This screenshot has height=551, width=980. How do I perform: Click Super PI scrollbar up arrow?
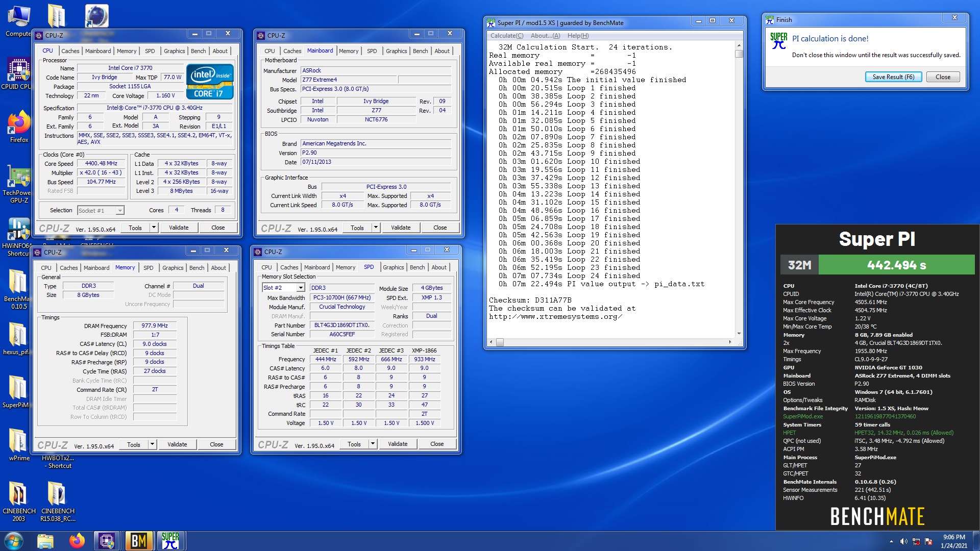pos(739,45)
